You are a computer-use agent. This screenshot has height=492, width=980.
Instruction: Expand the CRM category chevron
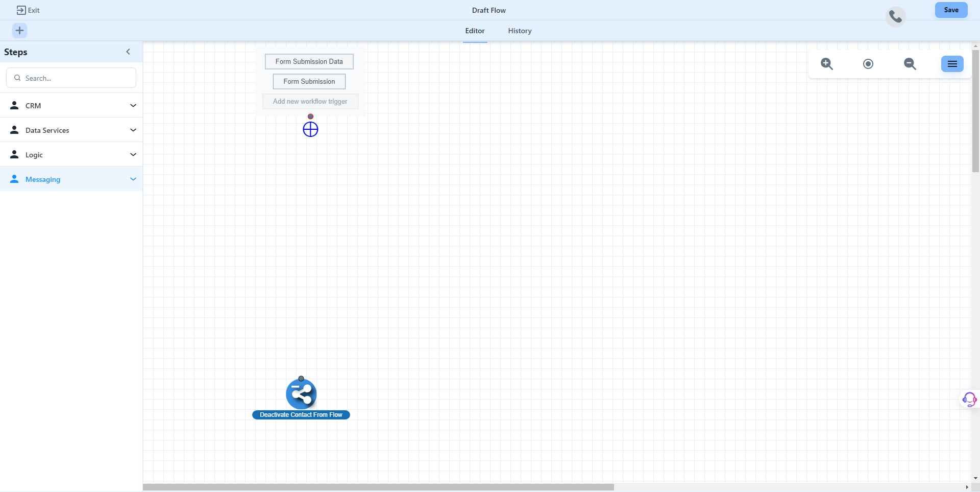133,105
